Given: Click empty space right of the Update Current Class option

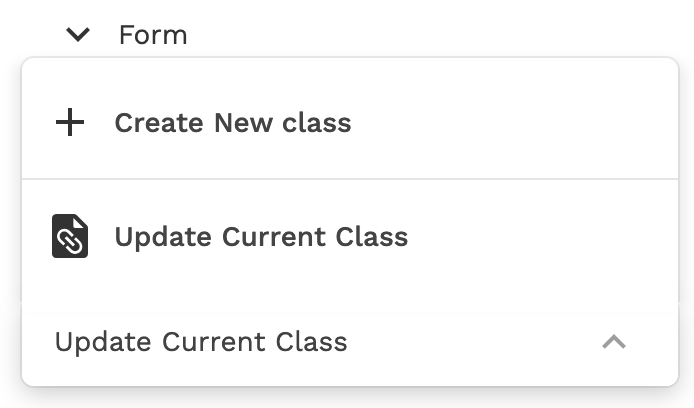Looking at the screenshot, I should [x=540, y=237].
